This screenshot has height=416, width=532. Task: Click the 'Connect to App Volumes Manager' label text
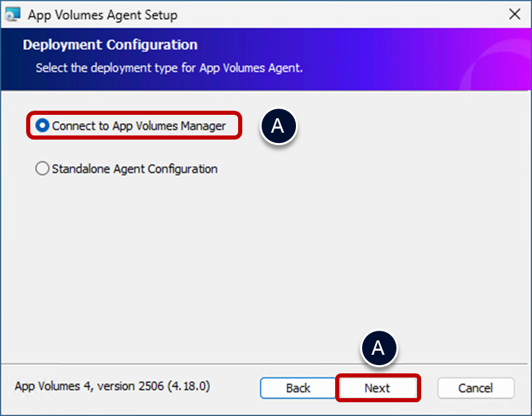pos(138,126)
